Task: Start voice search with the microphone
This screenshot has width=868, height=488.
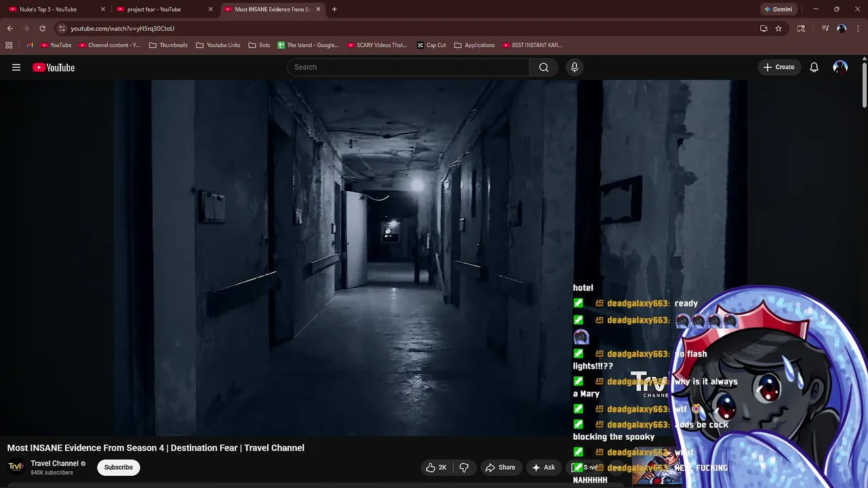Action: [x=574, y=67]
